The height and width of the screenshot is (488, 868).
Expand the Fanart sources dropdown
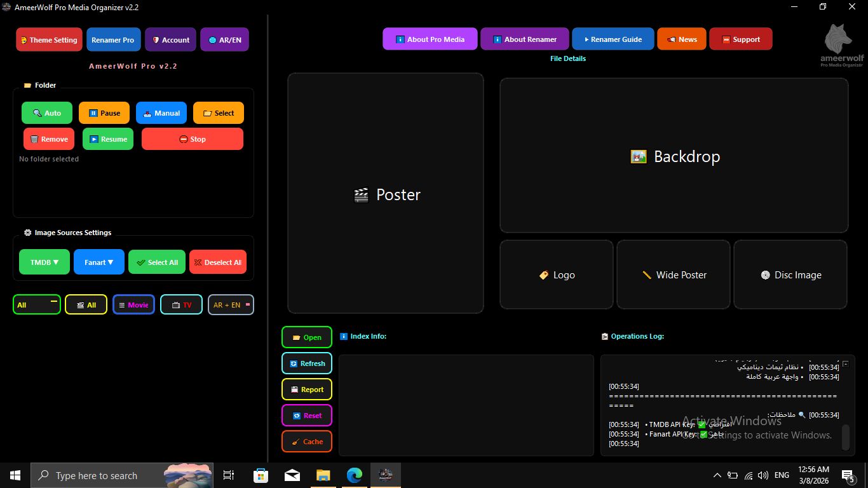click(x=99, y=262)
